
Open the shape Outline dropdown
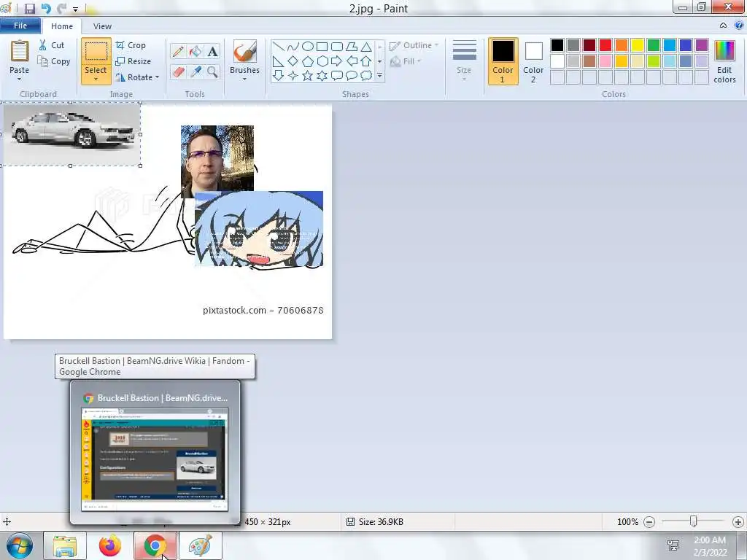click(x=414, y=45)
